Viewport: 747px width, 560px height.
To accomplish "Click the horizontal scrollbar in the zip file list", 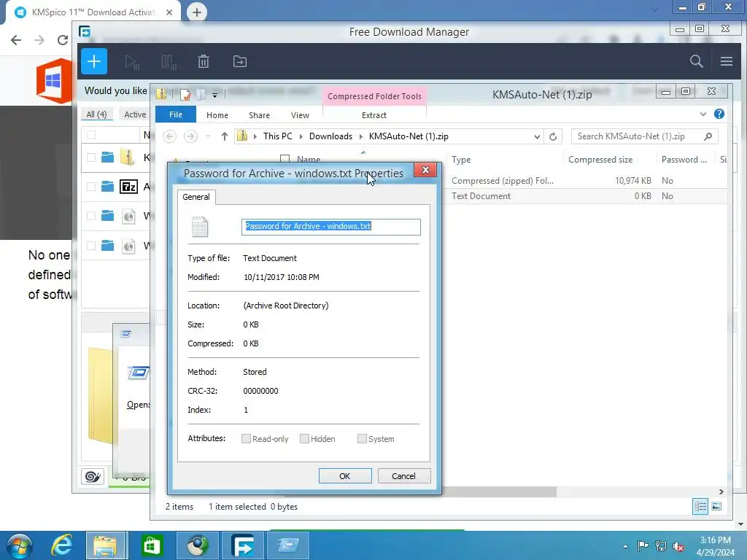I will pyautogui.click(x=499, y=491).
